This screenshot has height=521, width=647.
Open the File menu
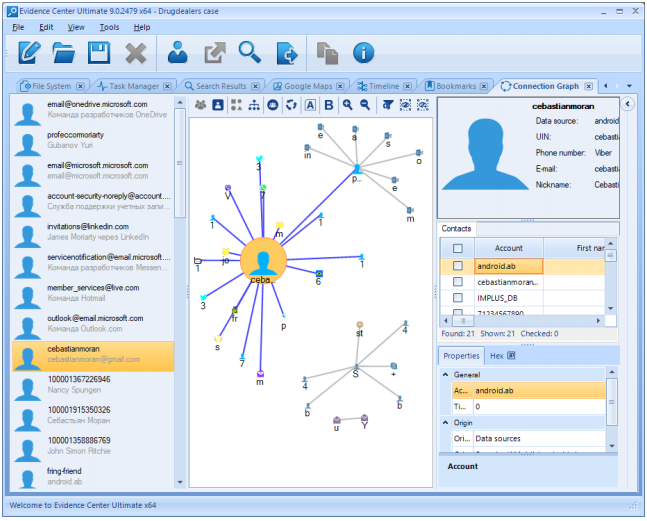coord(18,27)
